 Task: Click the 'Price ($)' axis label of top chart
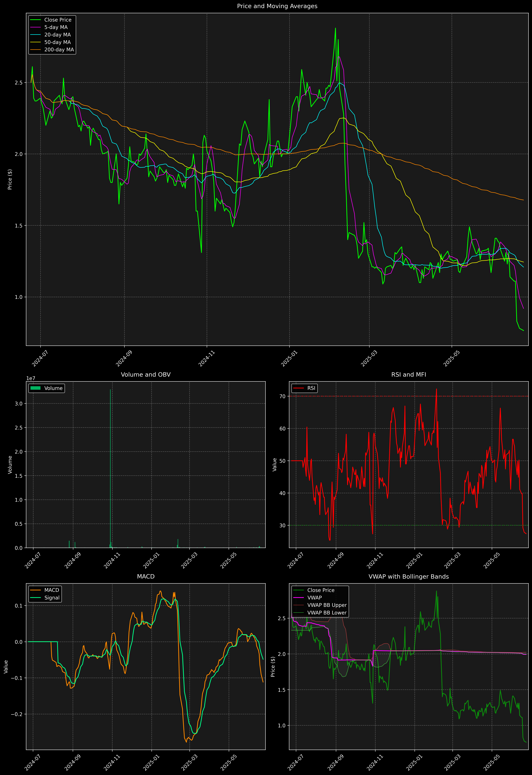tap(10, 179)
